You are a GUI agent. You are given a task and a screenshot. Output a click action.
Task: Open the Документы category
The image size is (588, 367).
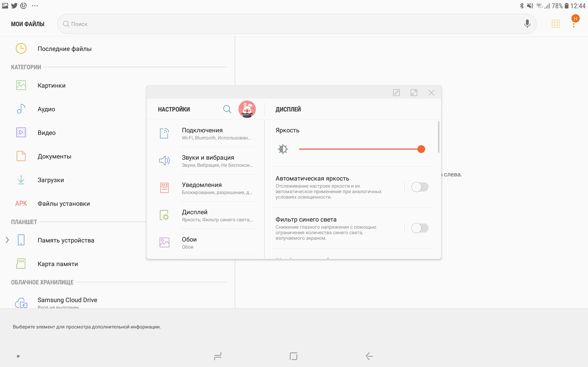click(54, 156)
